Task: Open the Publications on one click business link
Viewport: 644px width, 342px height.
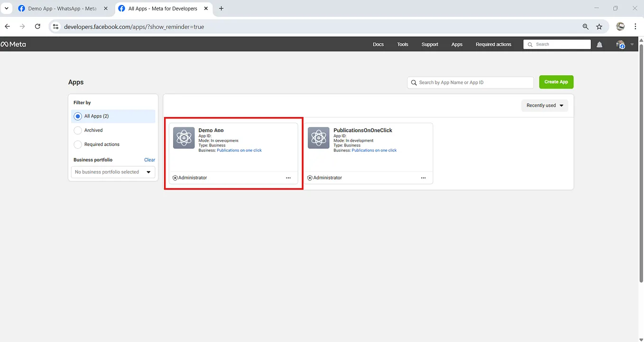Action: pos(239,150)
